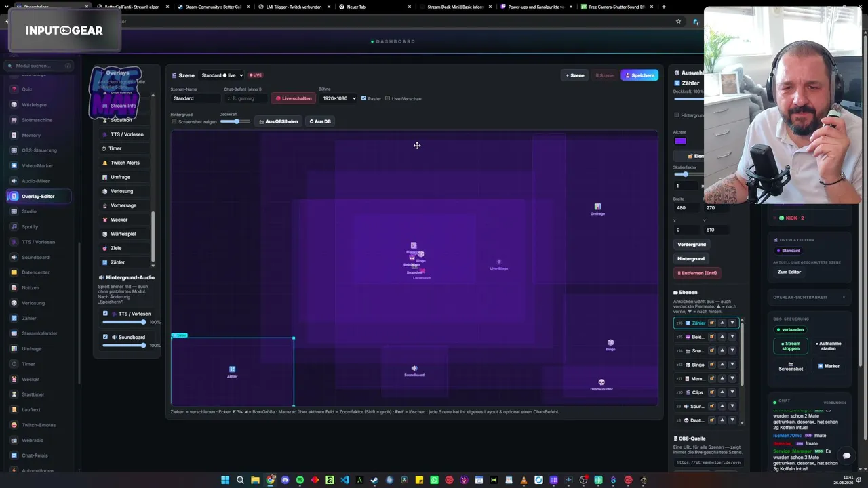Select the Deathcounter skull on the canvas

click(601, 384)
